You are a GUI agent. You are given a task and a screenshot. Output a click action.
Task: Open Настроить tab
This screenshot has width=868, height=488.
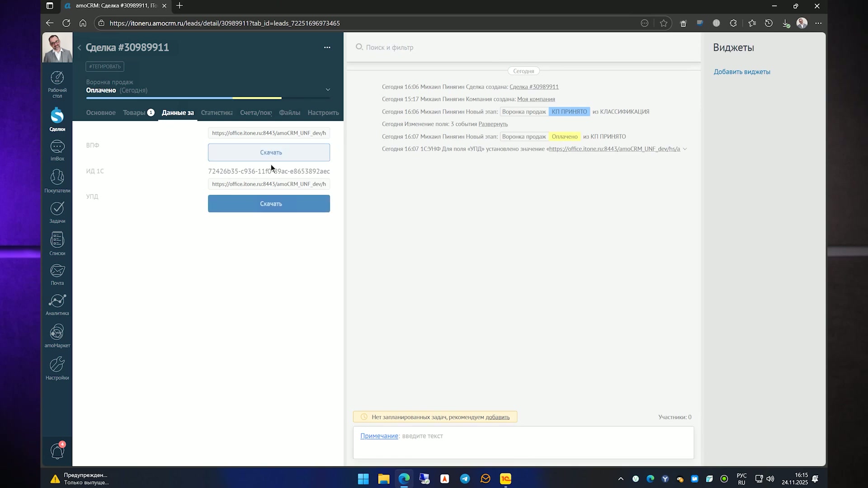click(x=323, y=113)
